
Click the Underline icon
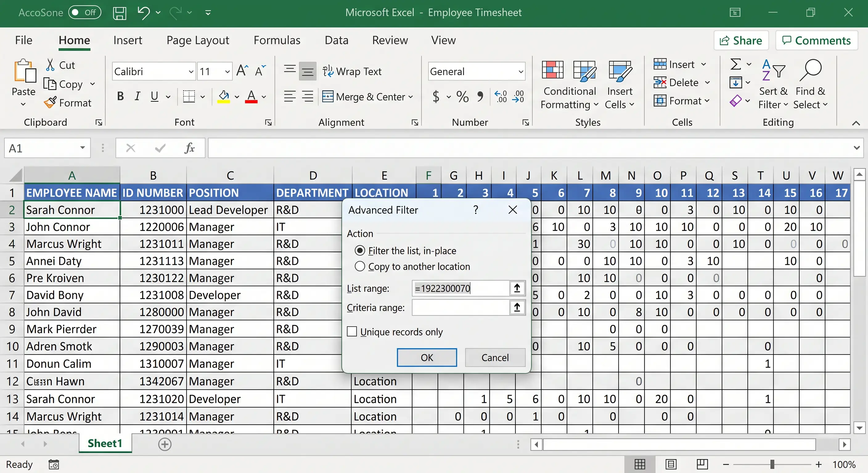154,97
